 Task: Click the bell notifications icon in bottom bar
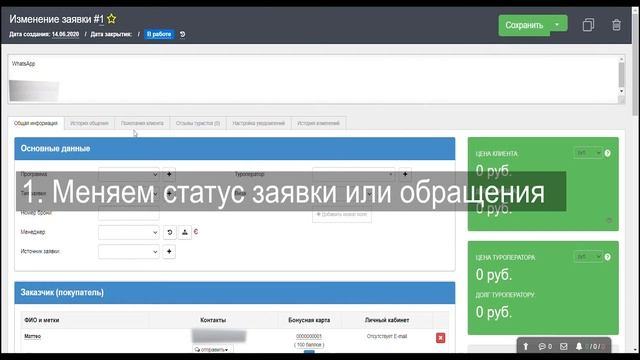[x=579, y=347]
